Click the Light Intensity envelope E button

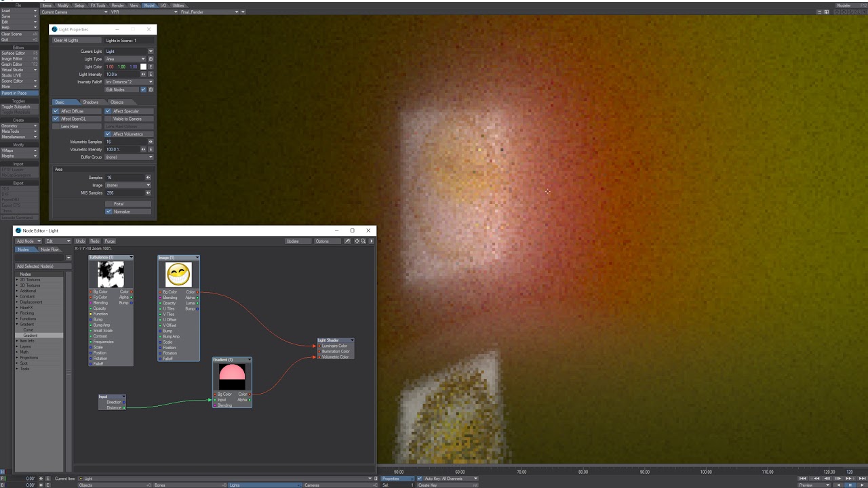click(151, 75)
